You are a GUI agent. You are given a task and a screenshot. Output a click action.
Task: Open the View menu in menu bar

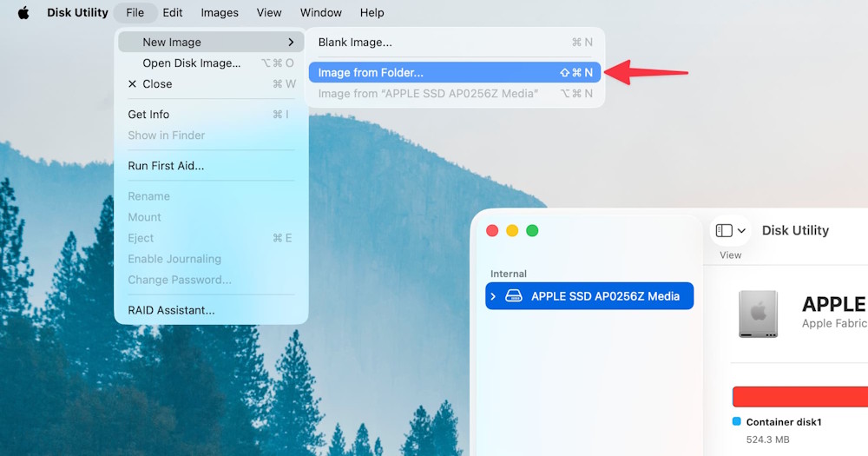coord(269,12)
